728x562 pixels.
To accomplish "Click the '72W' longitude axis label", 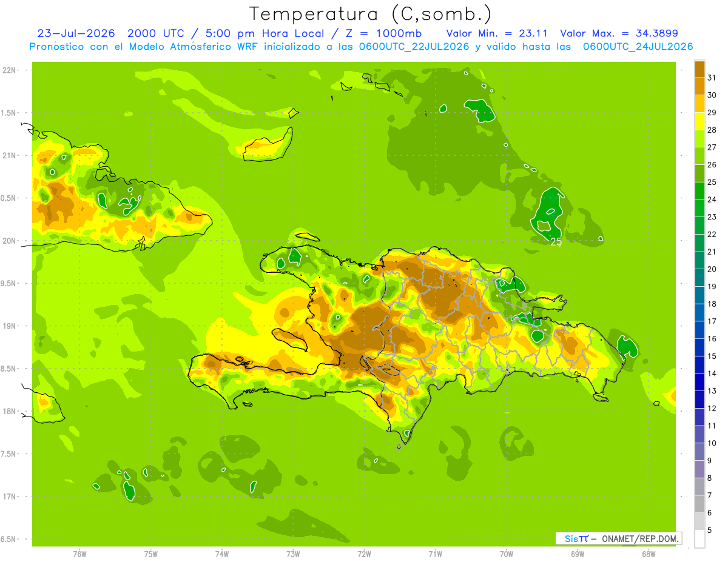I will tap(364, 554).
